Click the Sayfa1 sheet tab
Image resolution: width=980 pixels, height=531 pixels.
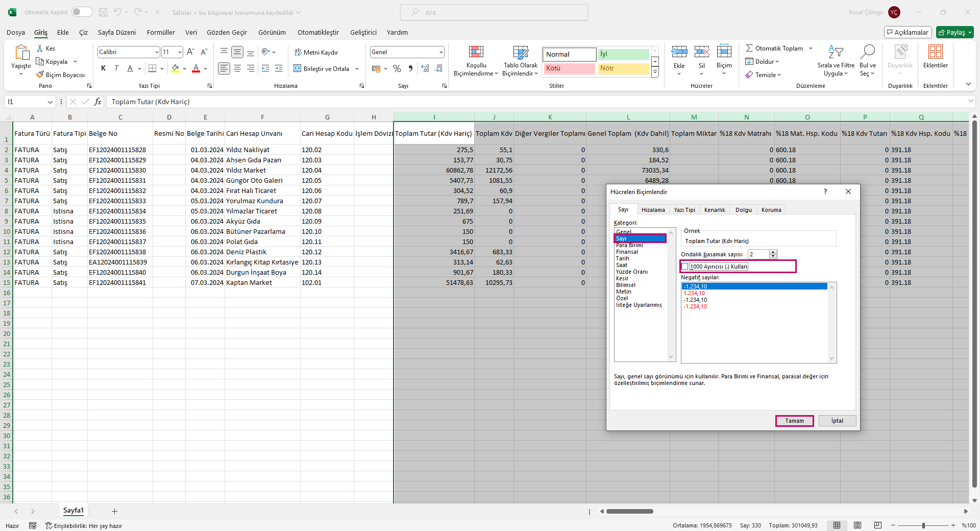tap(73, 511)
